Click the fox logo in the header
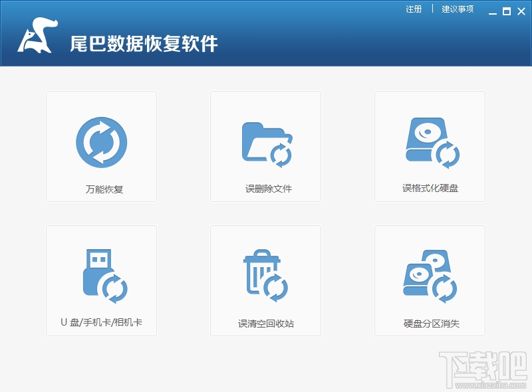 click(37, 35)
